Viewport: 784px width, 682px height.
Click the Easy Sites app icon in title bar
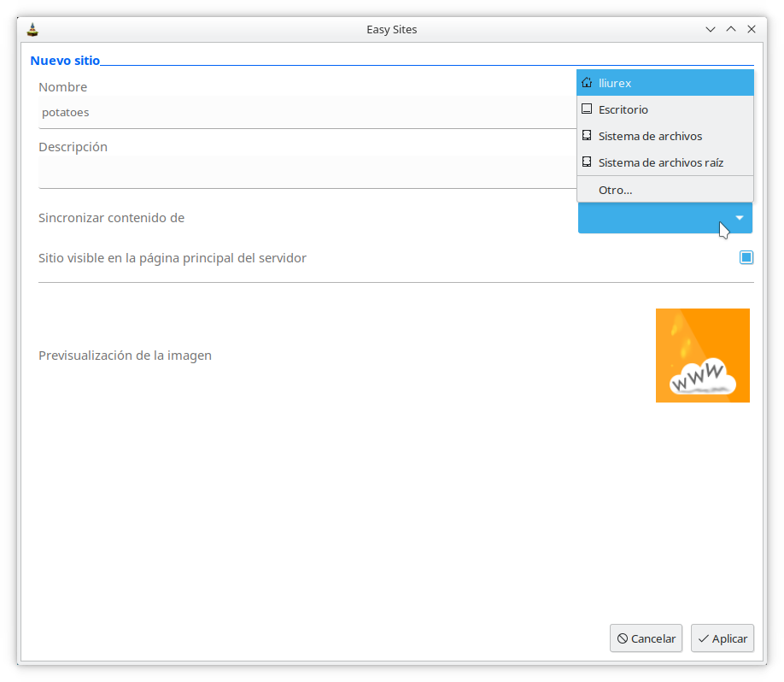(32, 29)
